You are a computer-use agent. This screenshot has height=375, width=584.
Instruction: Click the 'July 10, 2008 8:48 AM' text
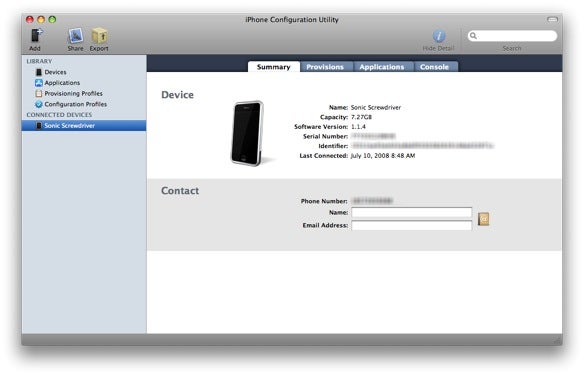coord(383,156)
